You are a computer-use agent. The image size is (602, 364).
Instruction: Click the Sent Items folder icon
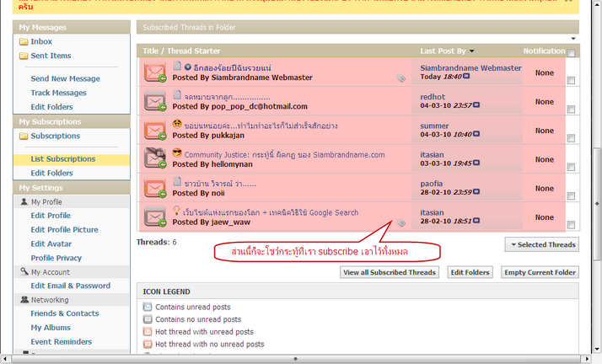24,56
